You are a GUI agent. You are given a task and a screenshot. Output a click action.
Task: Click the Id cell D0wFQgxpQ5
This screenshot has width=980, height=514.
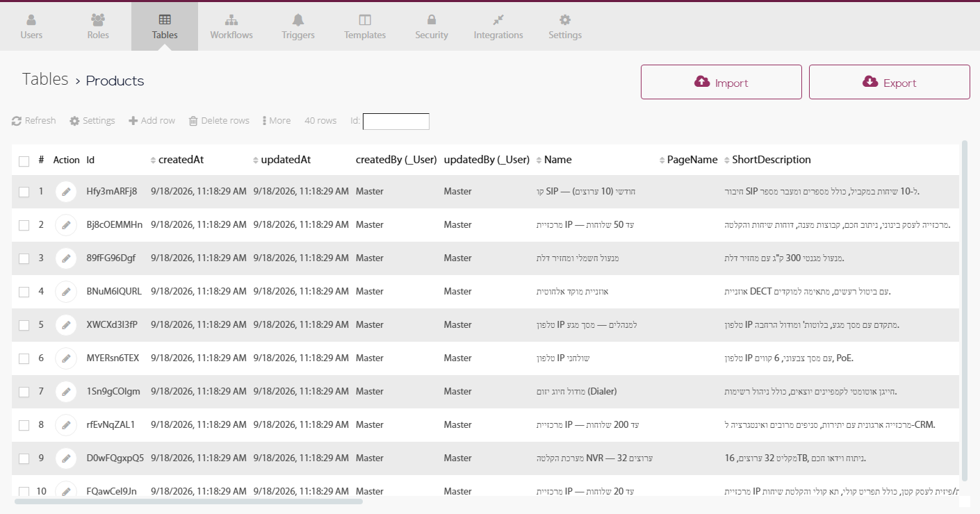[x=115, y=458]
